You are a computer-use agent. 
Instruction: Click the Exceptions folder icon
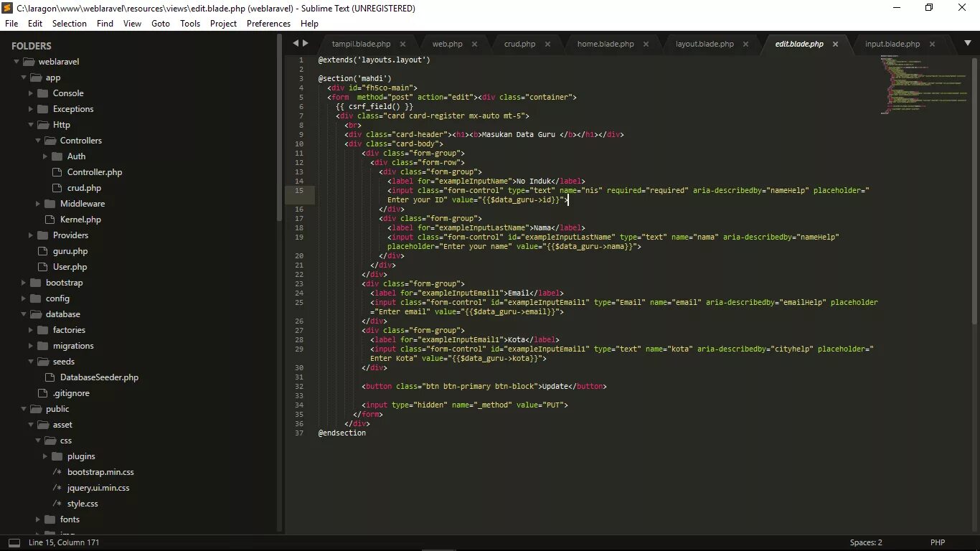tap(42, 109)
